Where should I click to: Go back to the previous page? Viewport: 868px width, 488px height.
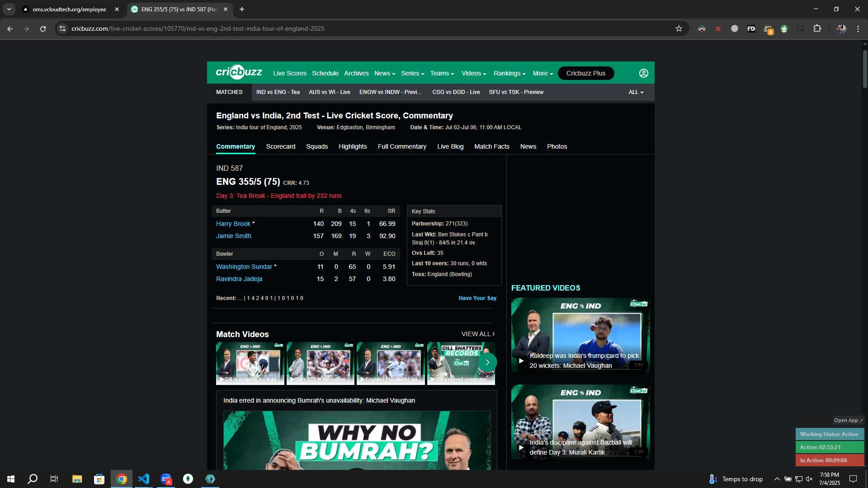[x=10, y=28]
